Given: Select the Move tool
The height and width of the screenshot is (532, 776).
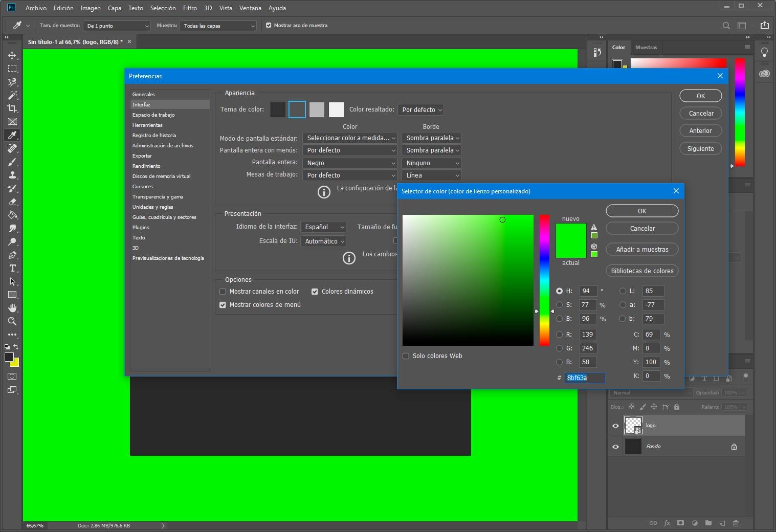Looking at the screenshot, I should (x=12, y=55).
